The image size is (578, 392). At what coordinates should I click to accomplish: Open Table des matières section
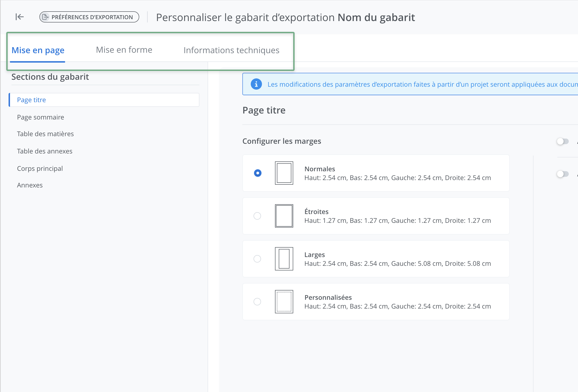[x=45, y=134]
